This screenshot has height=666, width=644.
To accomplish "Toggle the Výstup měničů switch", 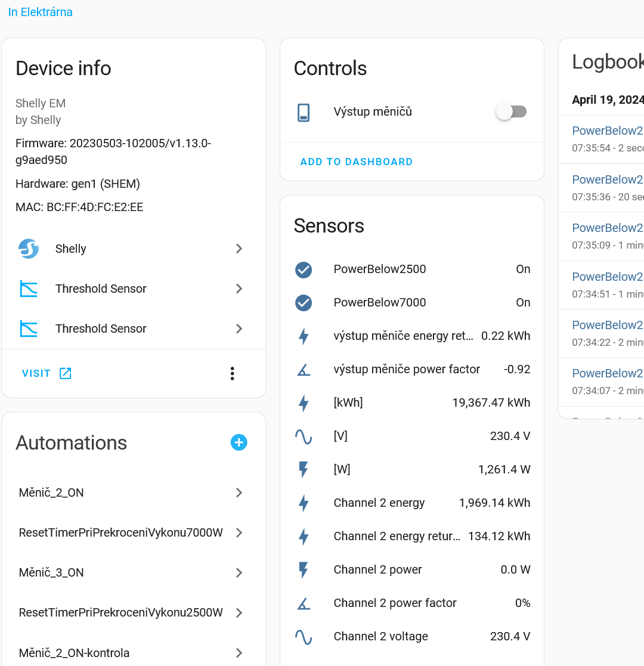I will pos(512,111).
